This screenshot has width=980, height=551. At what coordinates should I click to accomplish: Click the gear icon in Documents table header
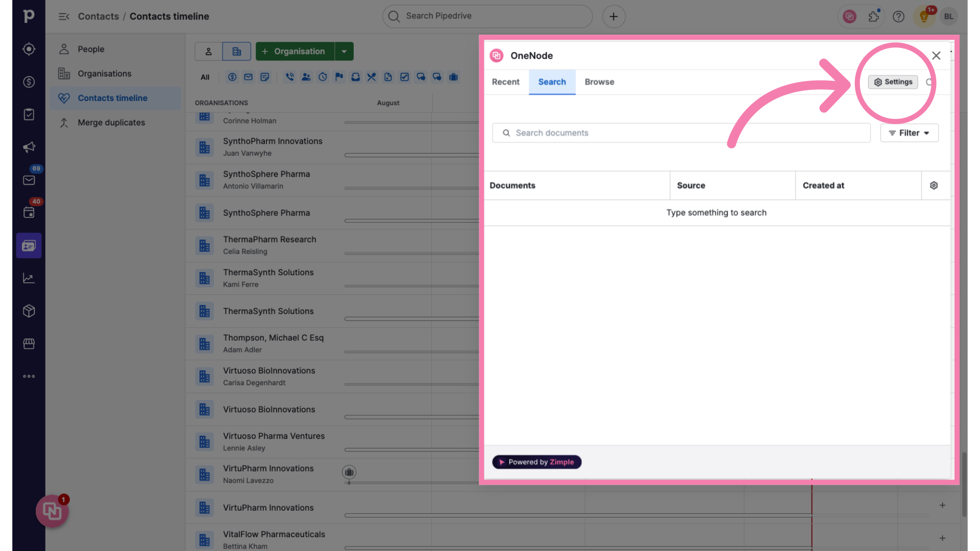tap(934, 185)
